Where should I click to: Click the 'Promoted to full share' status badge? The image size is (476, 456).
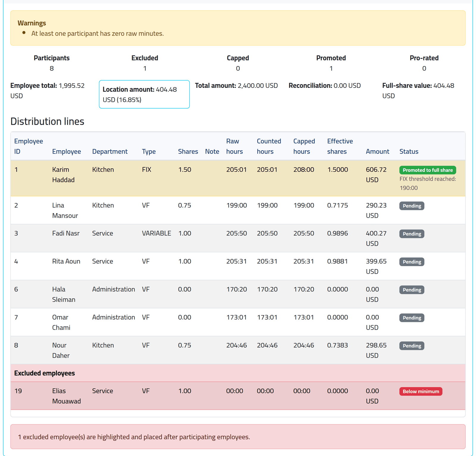coord(428,170)
